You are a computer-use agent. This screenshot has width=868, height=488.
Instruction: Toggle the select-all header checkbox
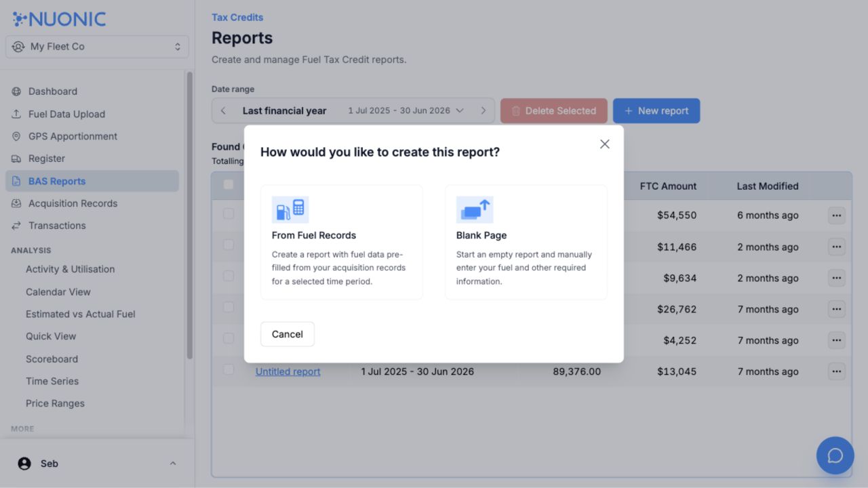point(229,184)
